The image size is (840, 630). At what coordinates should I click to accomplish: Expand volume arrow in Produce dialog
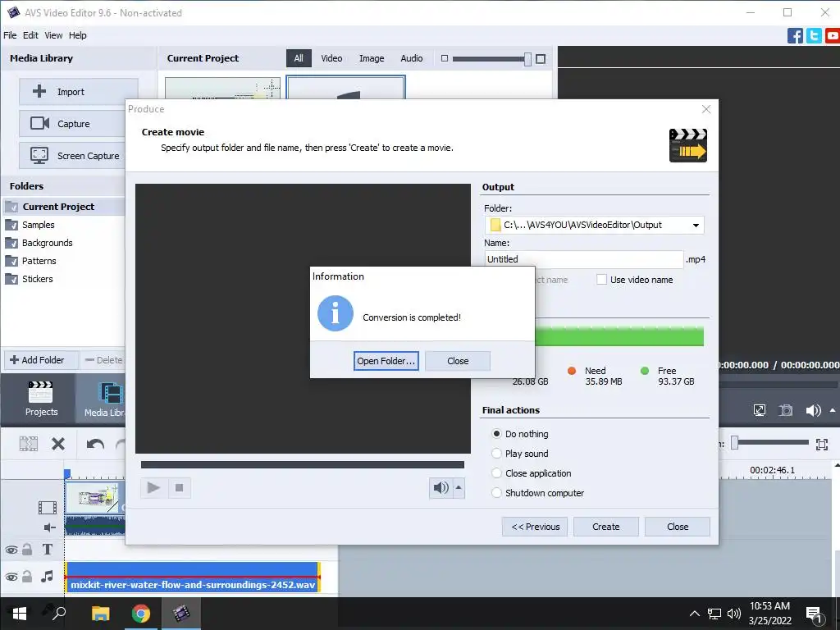(459, 487)
